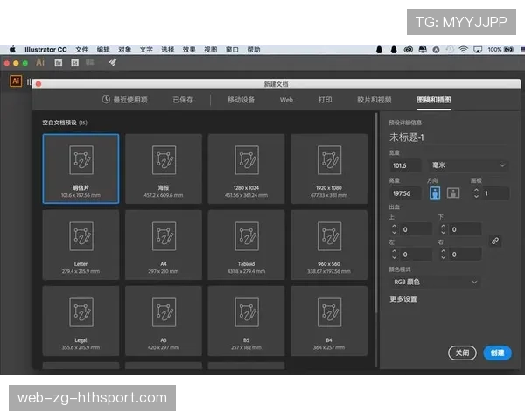Click the battery status icon
The image size is (525, 420).
click(509, 50)
